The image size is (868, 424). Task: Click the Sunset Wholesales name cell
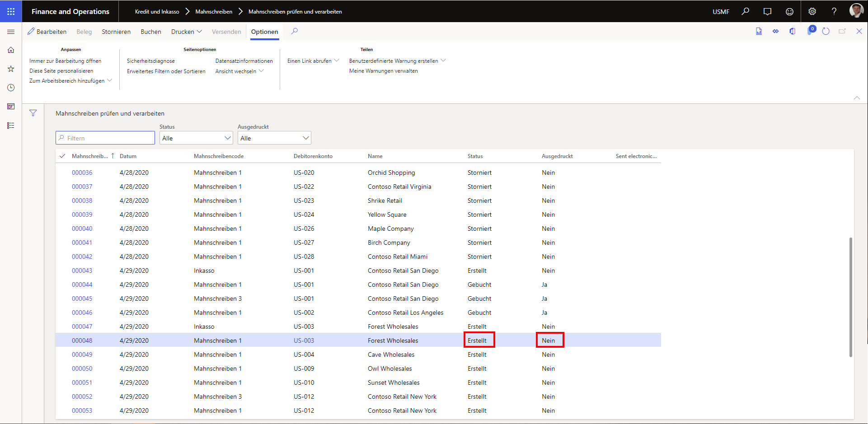[394, 382]
